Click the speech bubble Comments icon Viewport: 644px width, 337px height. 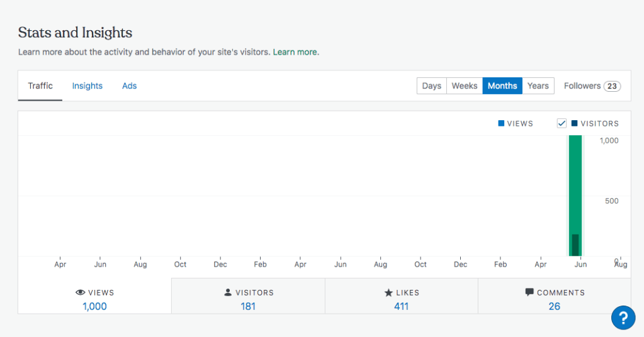pos(529,292)
